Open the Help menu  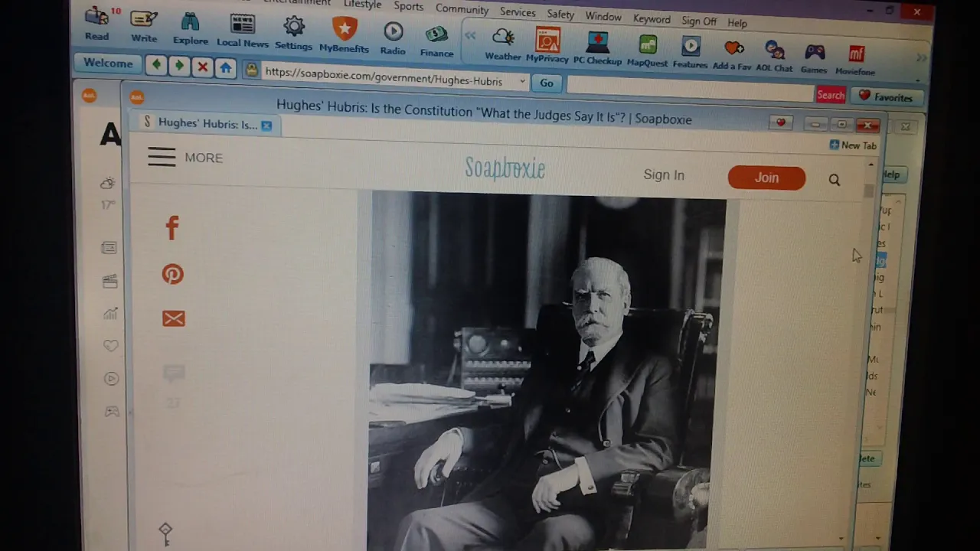coord(737,23)
